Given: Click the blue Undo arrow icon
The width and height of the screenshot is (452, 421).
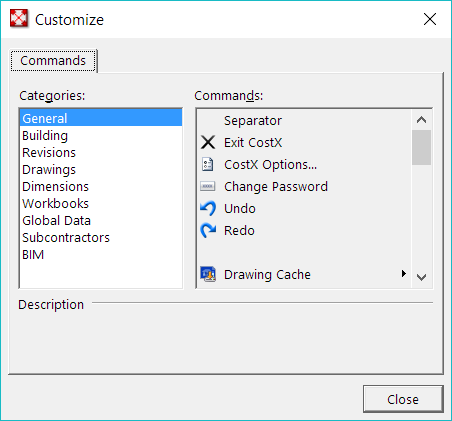Looking at the screenshot, I should click(208, 208).
